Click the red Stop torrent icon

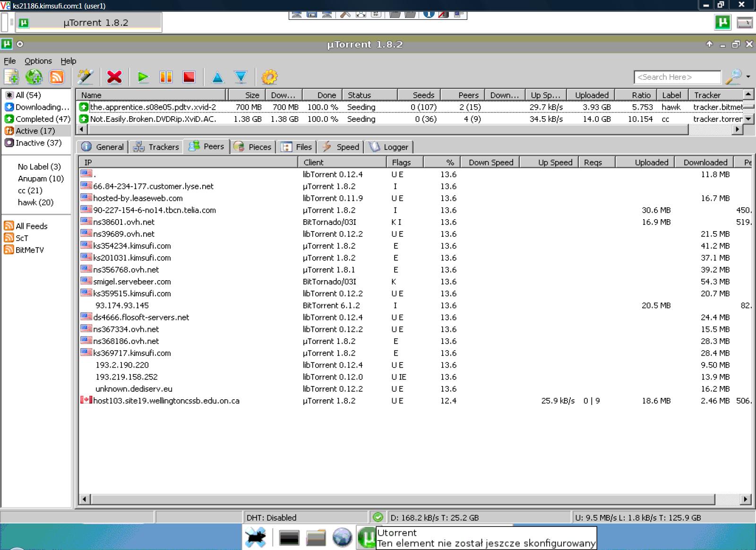click(189, 77)
